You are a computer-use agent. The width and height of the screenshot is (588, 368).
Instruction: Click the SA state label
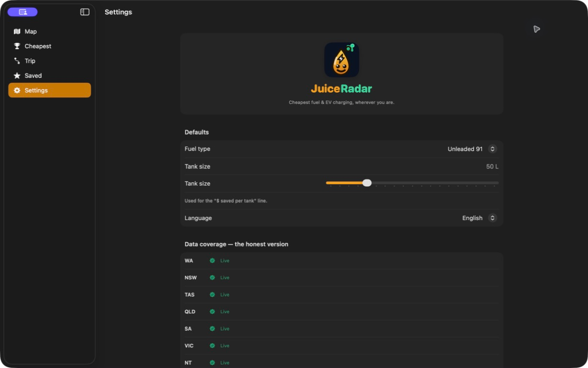click(x=188, y=329)
